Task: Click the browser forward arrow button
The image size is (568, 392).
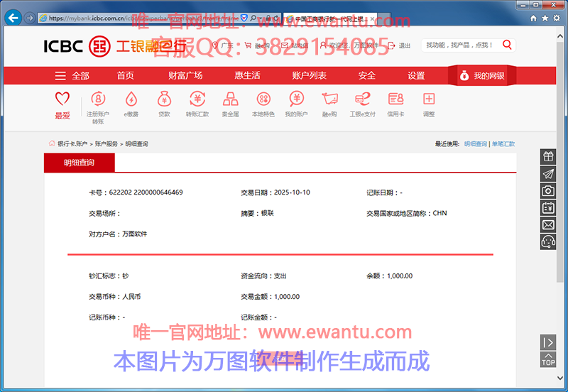Action: pyautogui.click(x=30, y=18)
